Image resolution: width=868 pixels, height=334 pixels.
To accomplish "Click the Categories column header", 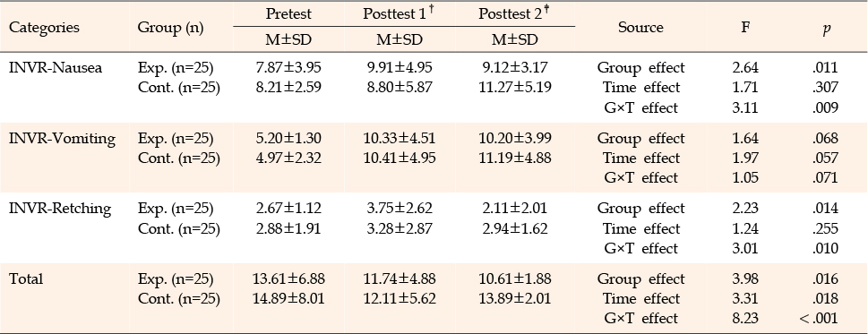I will (44, 27).
